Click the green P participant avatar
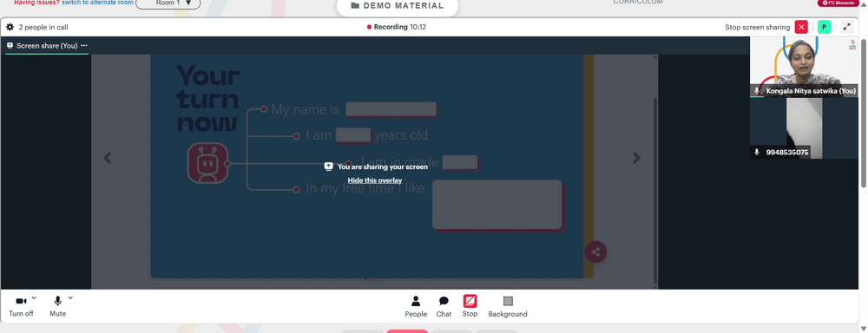868x333 pixels. pyautogui.click(x=824, y=27)
